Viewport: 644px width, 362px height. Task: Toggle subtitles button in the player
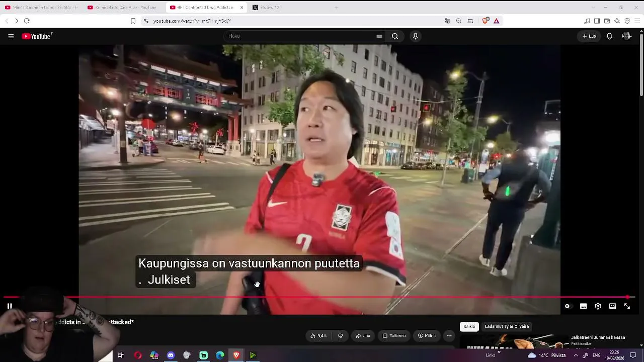[x=583, y=306]
